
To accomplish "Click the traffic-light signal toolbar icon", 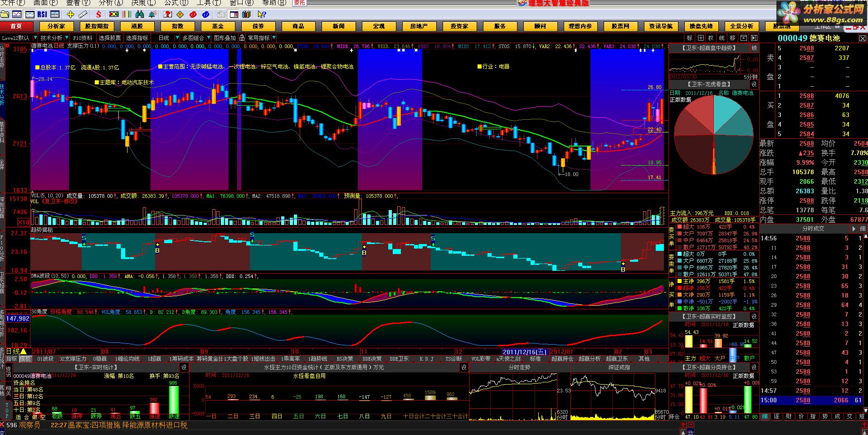I will (x=114, y=15).
